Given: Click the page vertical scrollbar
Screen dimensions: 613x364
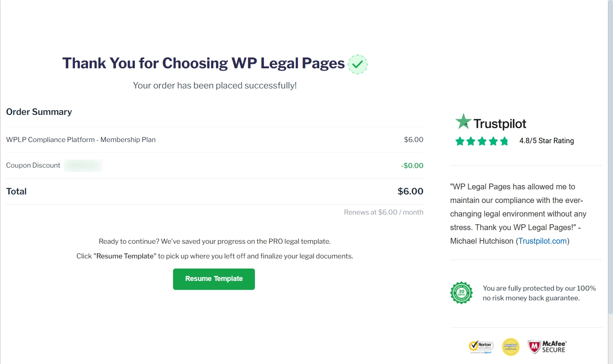Looking at the screenshot, I should click(610, 155).
